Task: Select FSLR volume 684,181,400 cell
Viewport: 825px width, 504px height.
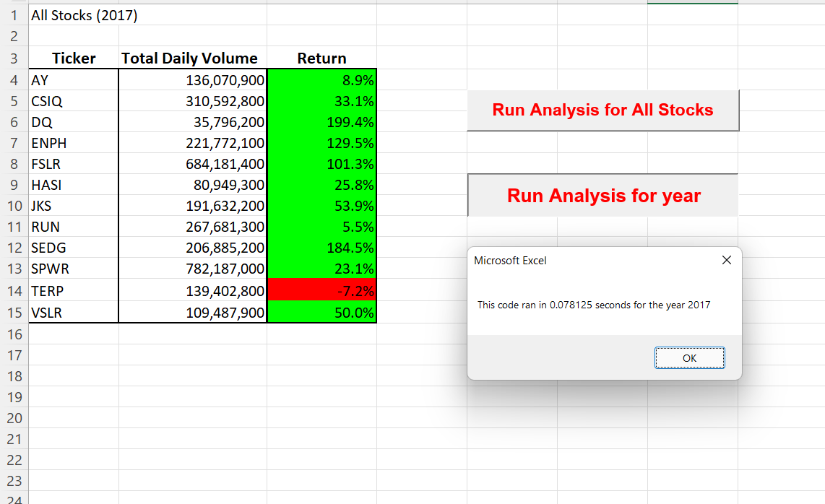Action: (193, 164)
